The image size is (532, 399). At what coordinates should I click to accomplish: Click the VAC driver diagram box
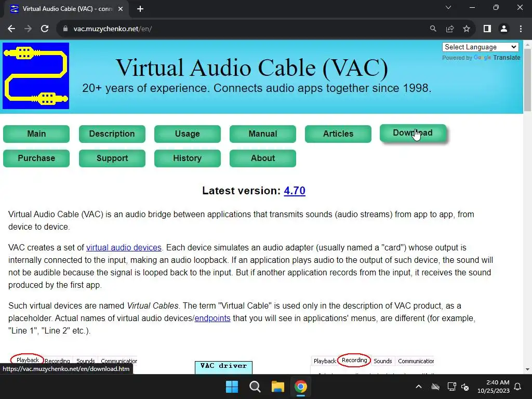click(223, 367)
